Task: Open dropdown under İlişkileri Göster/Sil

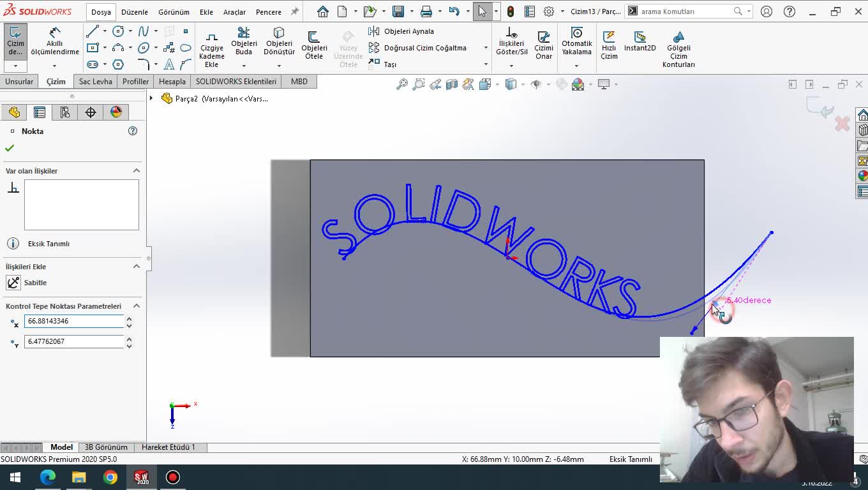Action: coord(511,65)
